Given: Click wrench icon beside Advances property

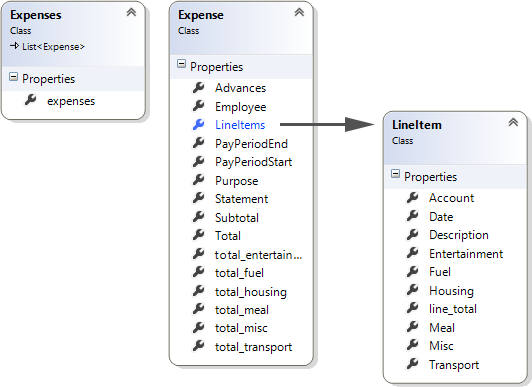Looking at the screenshot, I should (198, 87).
